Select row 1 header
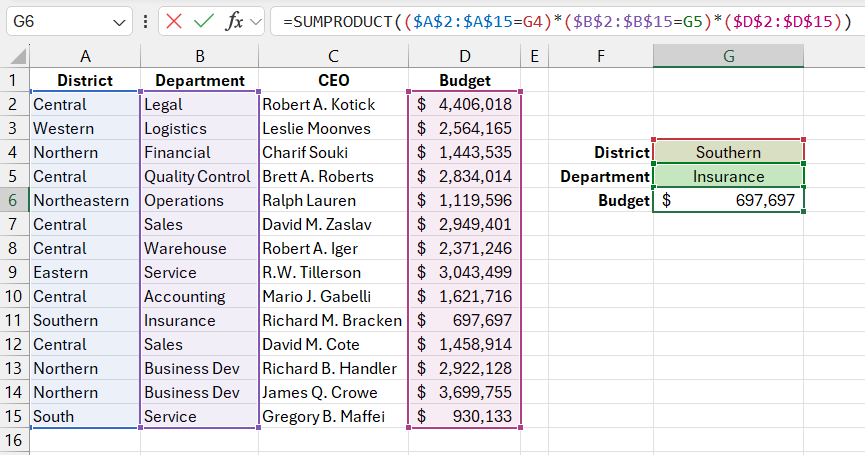Screen dimensions: 865x455 tap(13, 81)
